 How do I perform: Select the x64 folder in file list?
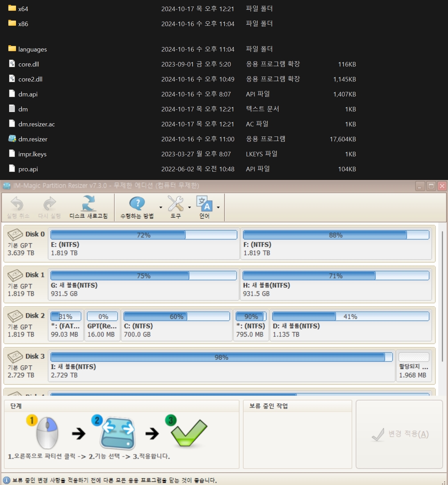[x=23, y=9]
